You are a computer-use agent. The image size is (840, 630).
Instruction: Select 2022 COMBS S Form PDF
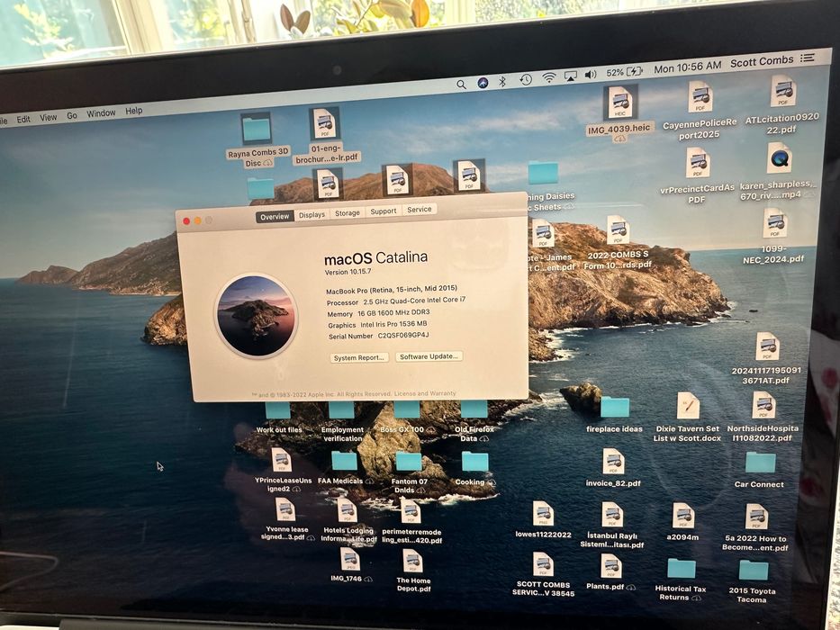618,230
